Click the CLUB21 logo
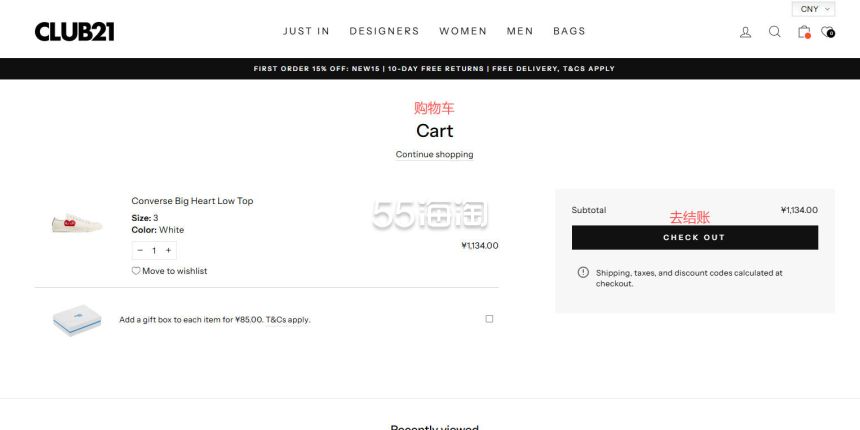Screen dimensions: 860x430 (74, 32)
